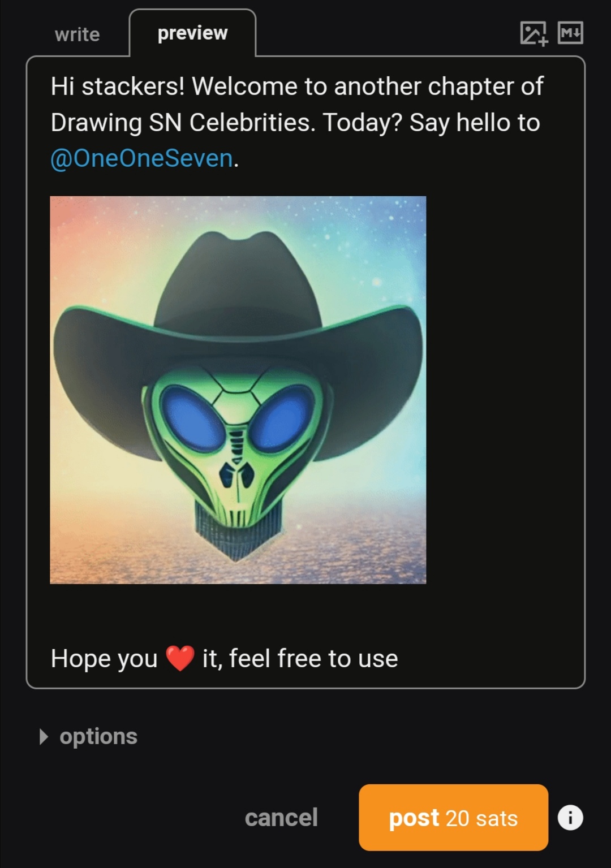
Task: Click the "Drawing SN Celebrities" text
Action: click(x=181, y=123)
